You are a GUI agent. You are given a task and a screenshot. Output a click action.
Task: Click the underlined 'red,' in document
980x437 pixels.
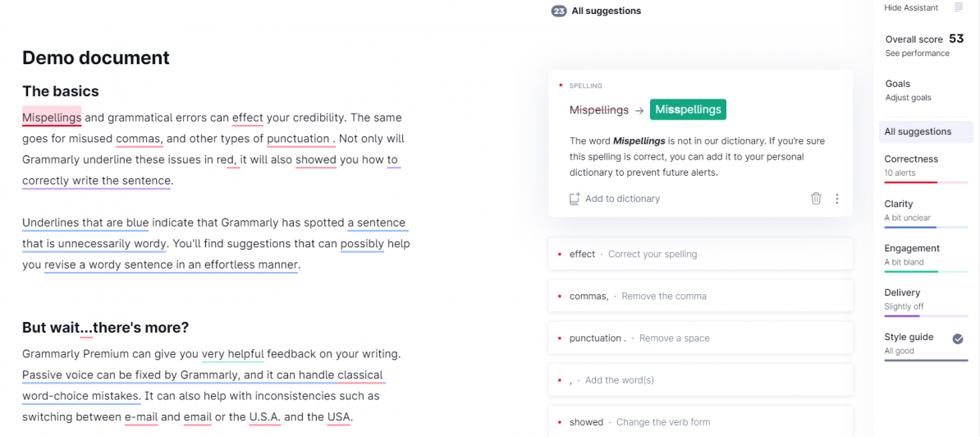point(228,160)
